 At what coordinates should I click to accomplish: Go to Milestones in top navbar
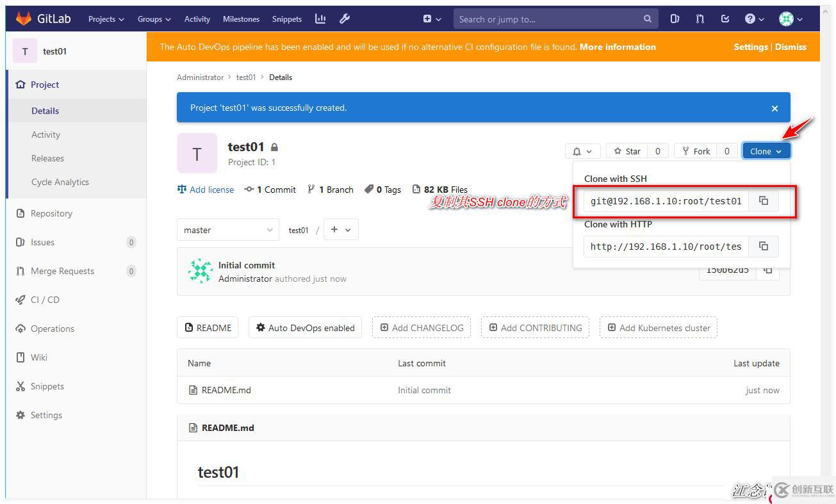241,19
